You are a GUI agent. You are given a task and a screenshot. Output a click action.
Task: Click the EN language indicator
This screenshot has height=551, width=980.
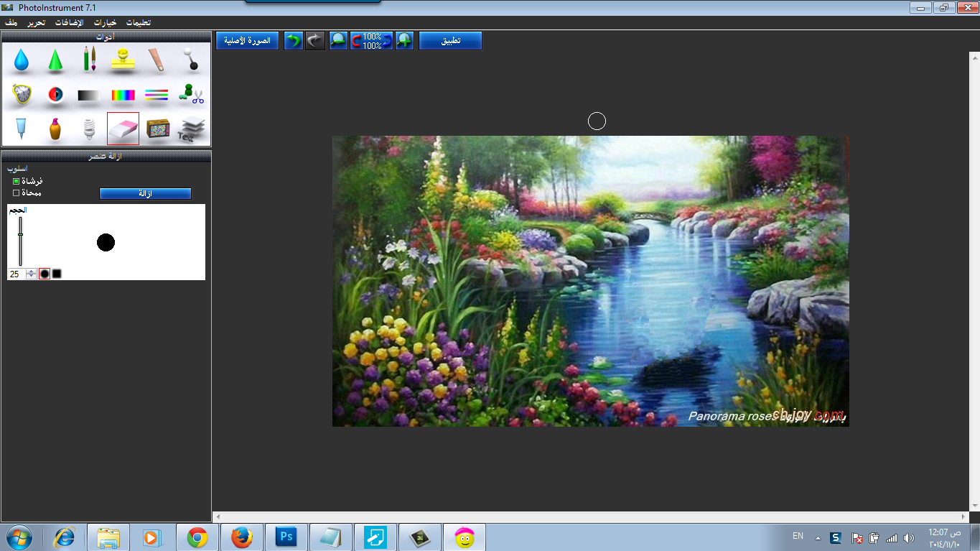point(798,536)
